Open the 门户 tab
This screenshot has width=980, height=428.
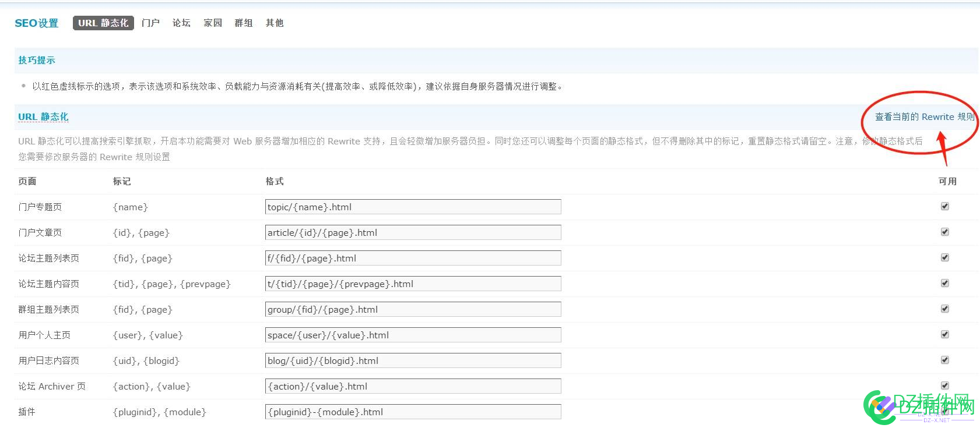[150, 23]
